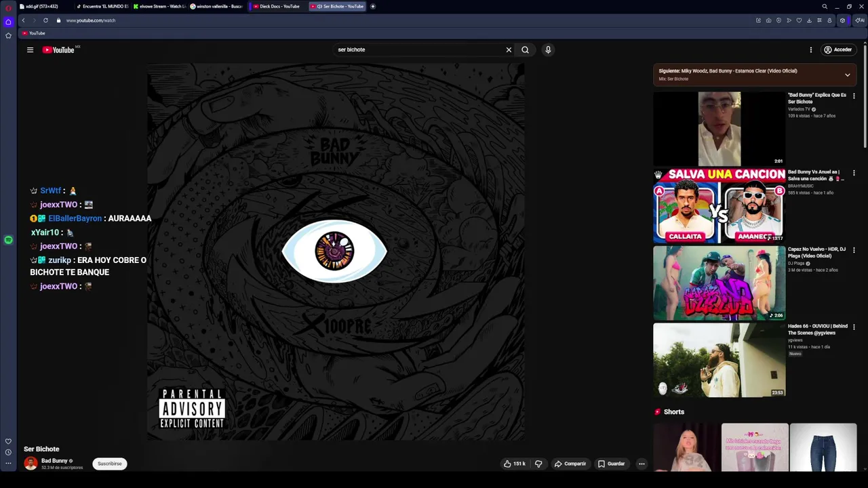Take a snapshot with the camera icon
The height and width of the screenshot is (488, 868).
tap(768, 20)
